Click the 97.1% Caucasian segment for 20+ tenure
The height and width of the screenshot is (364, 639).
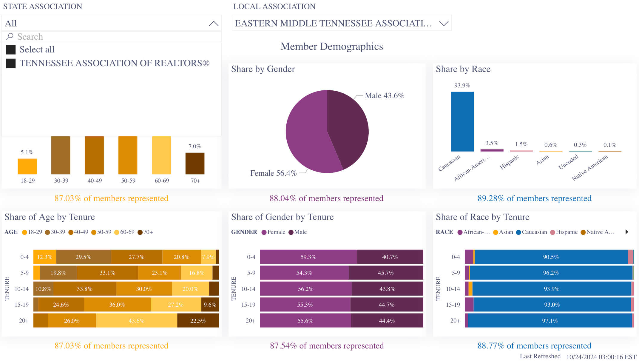point(550,321)
